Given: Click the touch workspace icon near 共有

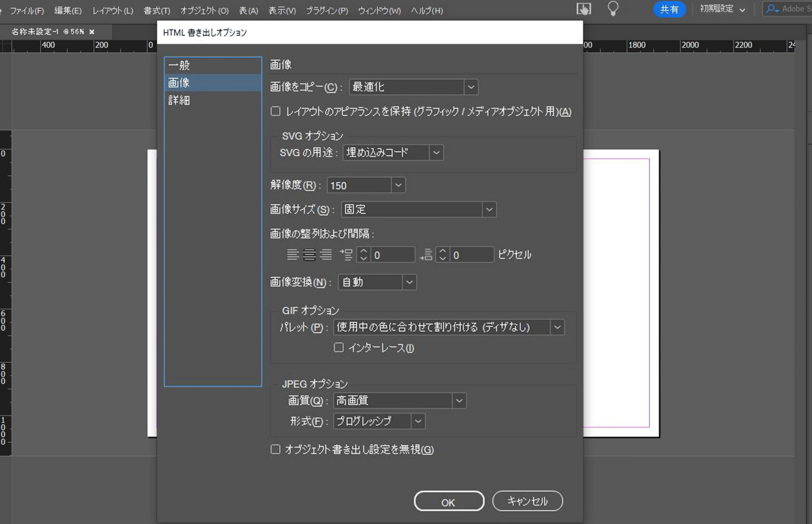Looking at the screenshot, I should [583, 8].
